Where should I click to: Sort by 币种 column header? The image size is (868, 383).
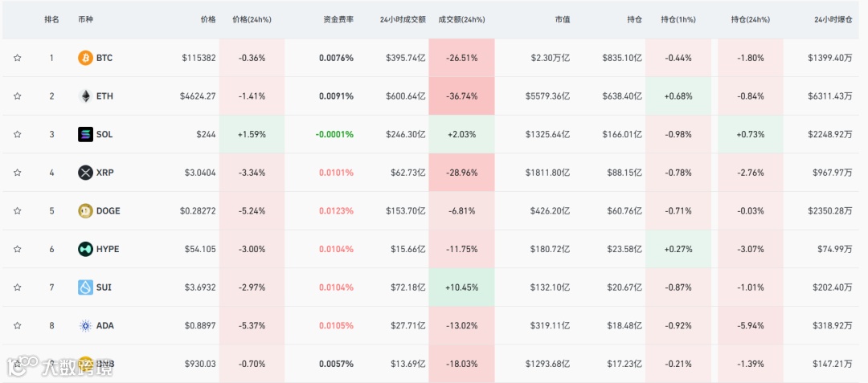[x=85, y=19]
